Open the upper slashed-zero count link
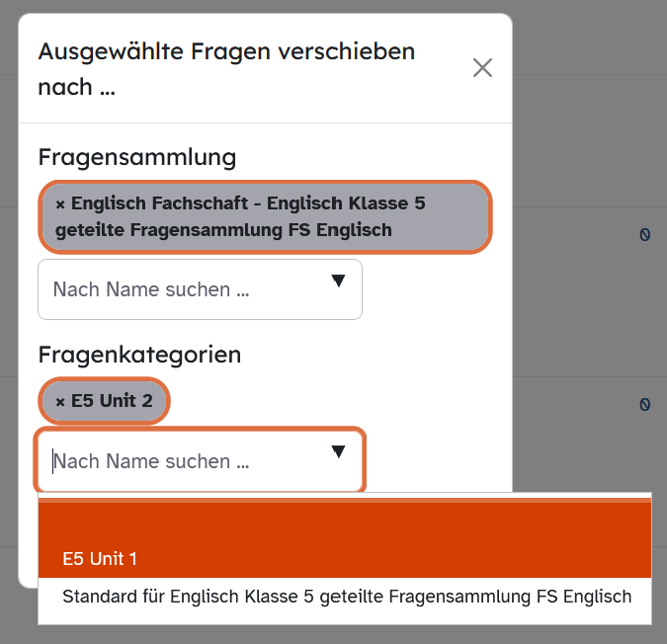 [645, 234]
